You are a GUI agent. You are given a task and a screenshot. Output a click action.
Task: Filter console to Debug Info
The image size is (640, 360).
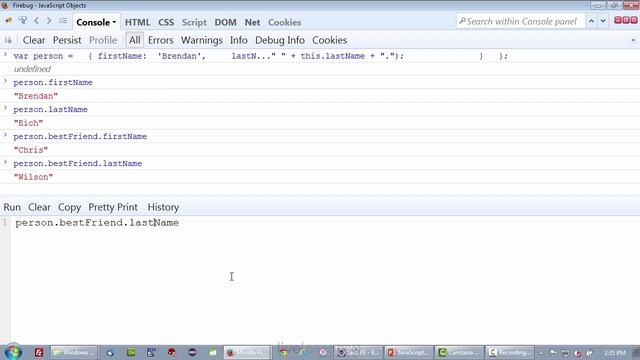pos(280,40)
